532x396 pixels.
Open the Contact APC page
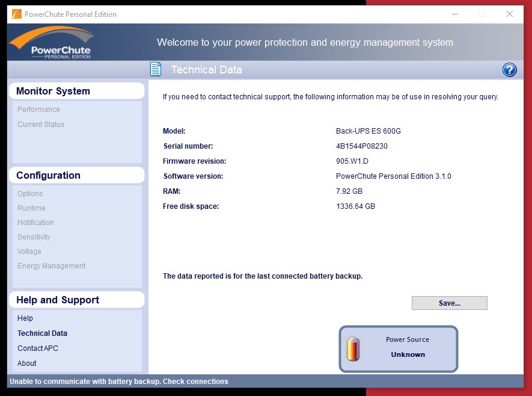[x=38, y=348]
